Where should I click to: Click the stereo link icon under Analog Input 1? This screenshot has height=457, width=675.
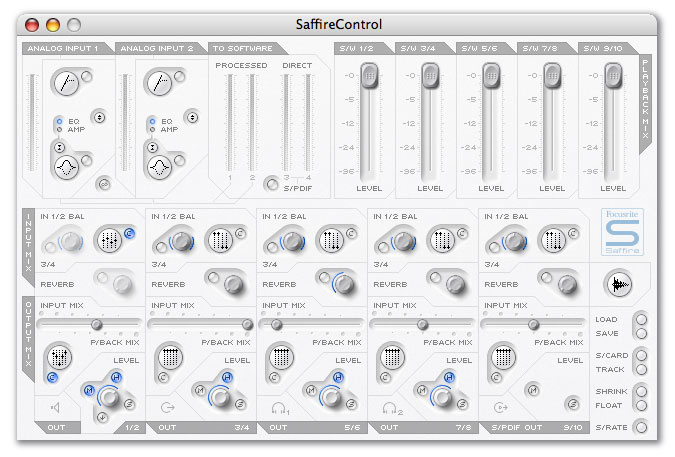pos(103,185)
